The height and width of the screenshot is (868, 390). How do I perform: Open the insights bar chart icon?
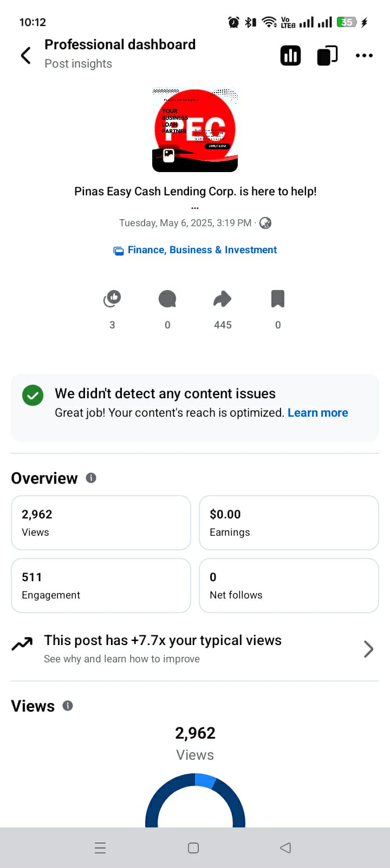click(290, 55)
